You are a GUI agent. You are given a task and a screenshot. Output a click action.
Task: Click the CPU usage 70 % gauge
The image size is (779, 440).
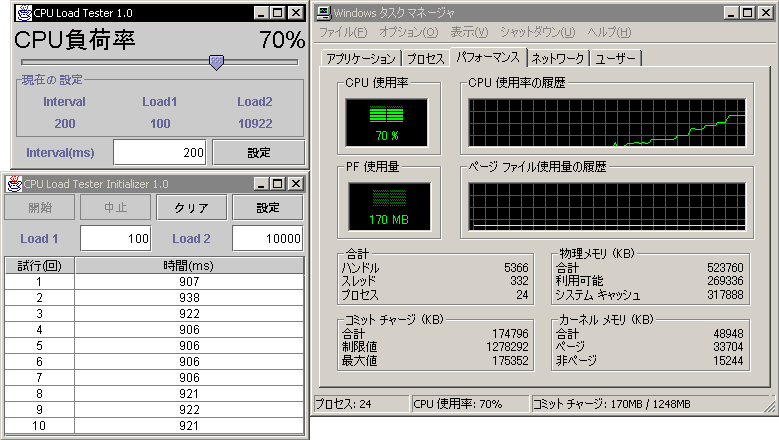point(387,122)
